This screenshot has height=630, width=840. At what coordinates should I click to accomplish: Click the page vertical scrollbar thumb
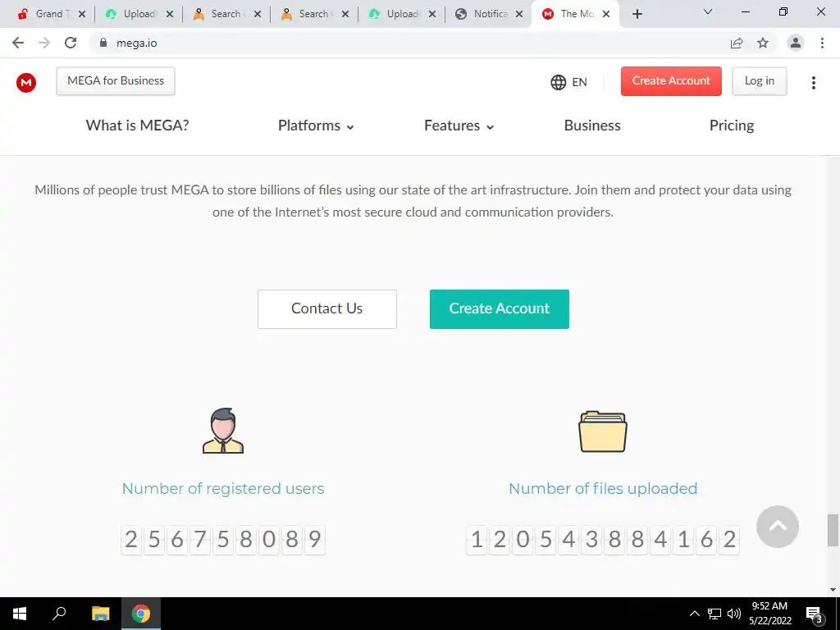pyautogui.click(x=833, y=530)
